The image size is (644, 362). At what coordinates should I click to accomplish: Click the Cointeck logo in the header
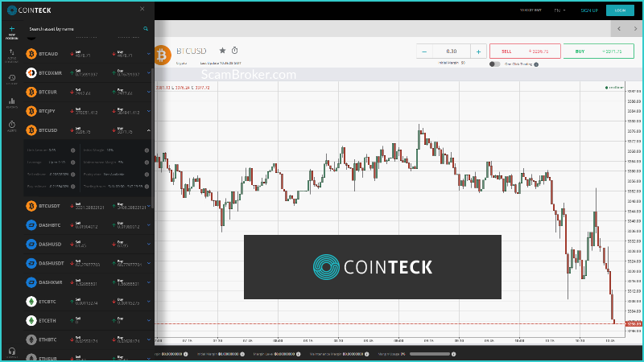(29, 10)
